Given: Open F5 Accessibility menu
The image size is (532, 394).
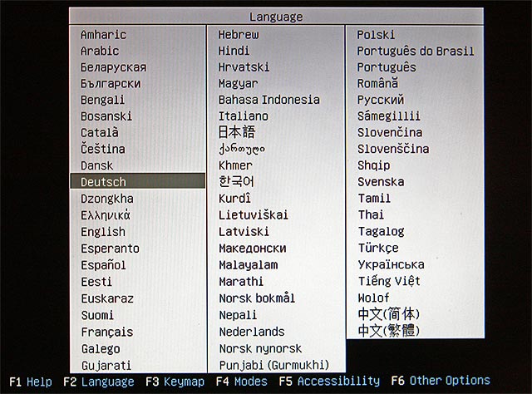Looking at the screenshot, I should pyautogui.click(x=329, y=381).
